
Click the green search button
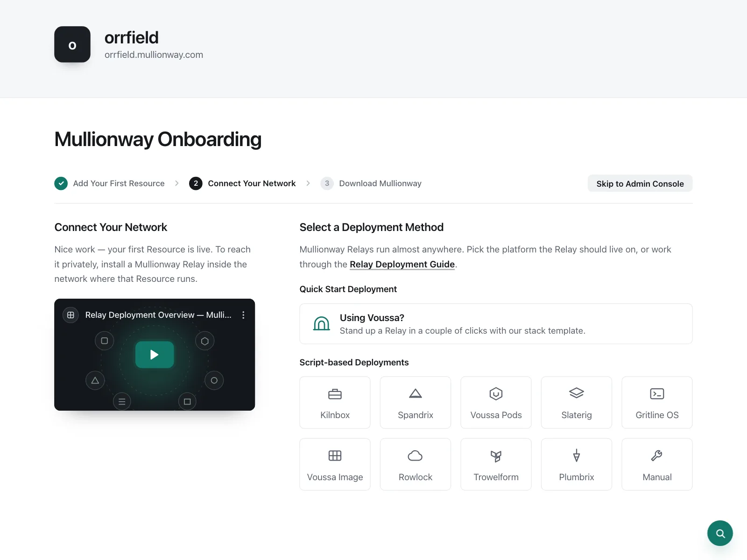click(x=720, y=533)
